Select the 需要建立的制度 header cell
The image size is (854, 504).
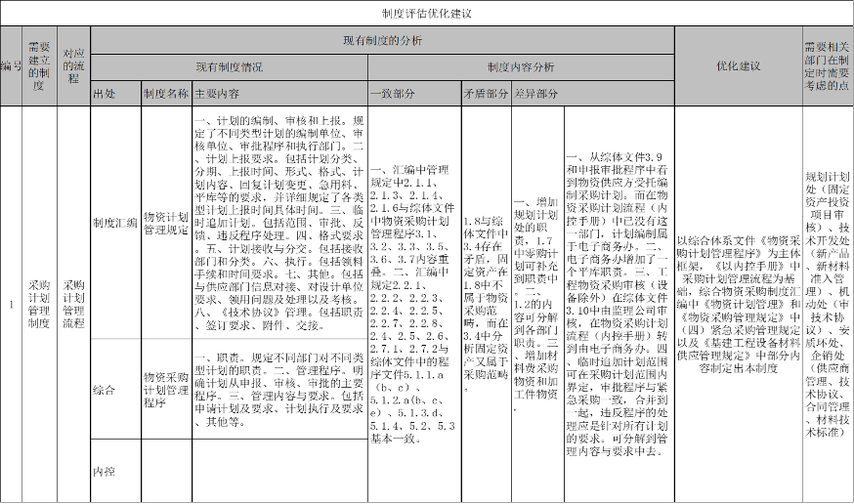click(40, 65)
